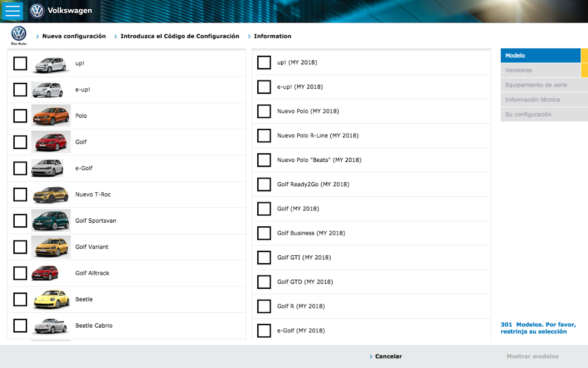
Task: Click the Beetle Cabrio label
Action: 94,326
